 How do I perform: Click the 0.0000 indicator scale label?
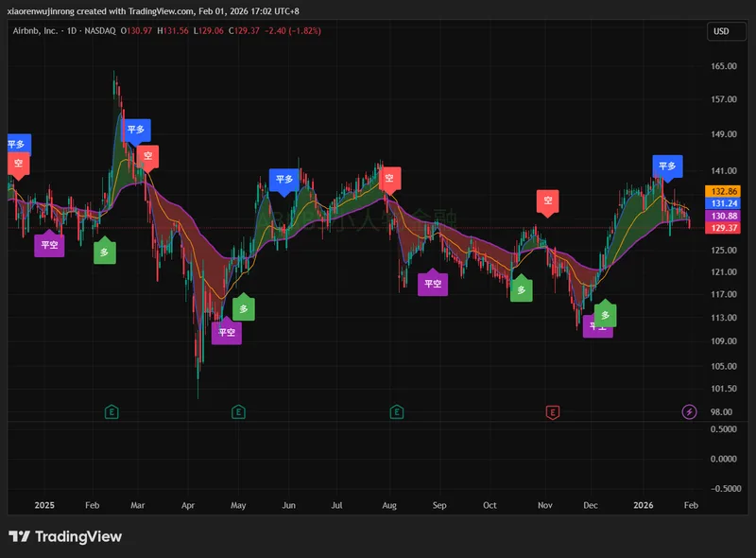click(724, 459)
